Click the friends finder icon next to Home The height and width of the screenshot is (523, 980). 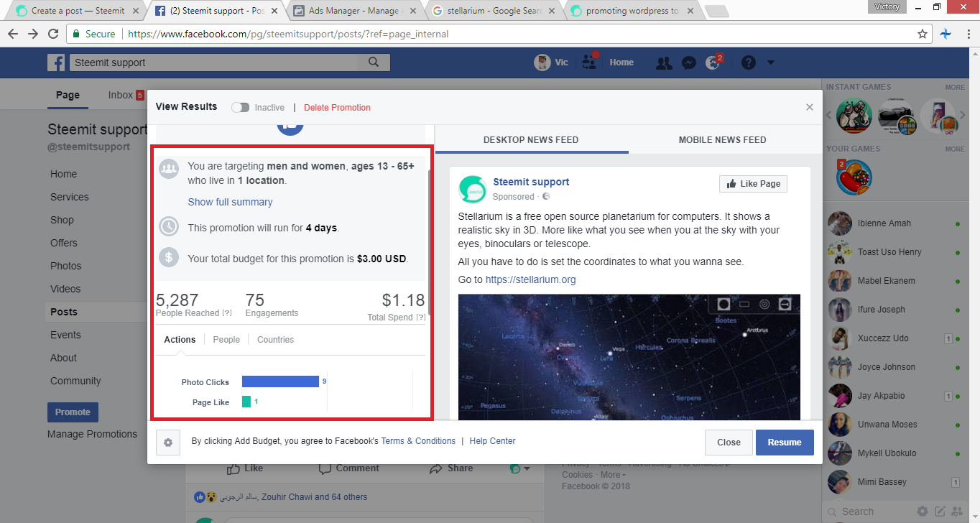click(x=590, y=63)
